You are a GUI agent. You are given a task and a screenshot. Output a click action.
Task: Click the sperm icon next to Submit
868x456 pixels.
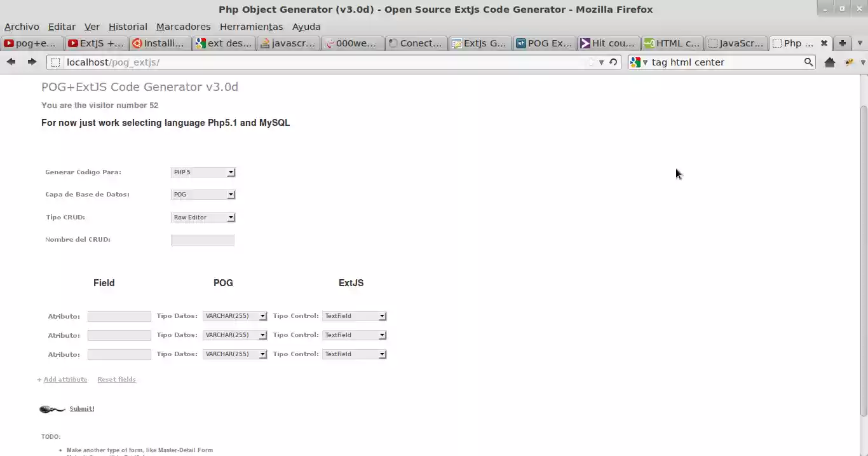[51, 408]
